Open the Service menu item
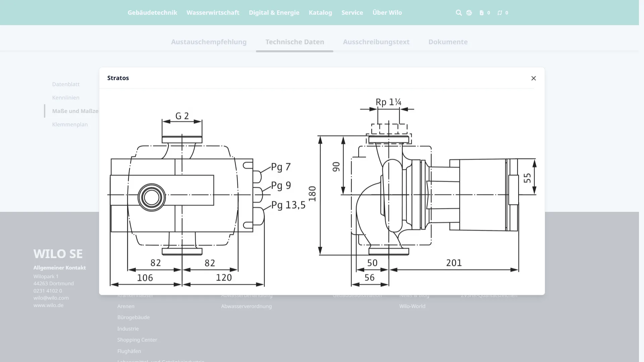Viewport: 644px width, 362px height. [x=352, y=12]
